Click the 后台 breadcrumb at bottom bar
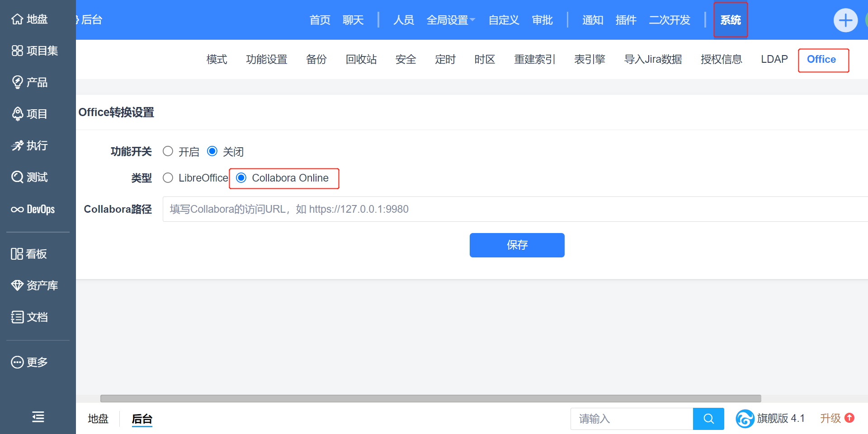Screen dimensions: 868x434 click(142, 419)
